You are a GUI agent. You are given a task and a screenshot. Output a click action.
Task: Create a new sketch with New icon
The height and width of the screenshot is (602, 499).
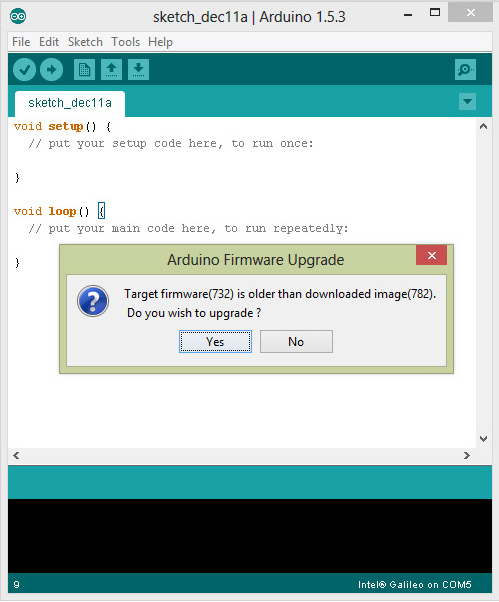pos(84,69)
